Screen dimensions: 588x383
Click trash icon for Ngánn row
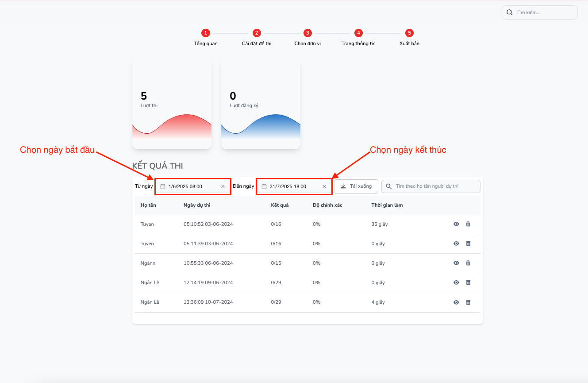(468, 263)
